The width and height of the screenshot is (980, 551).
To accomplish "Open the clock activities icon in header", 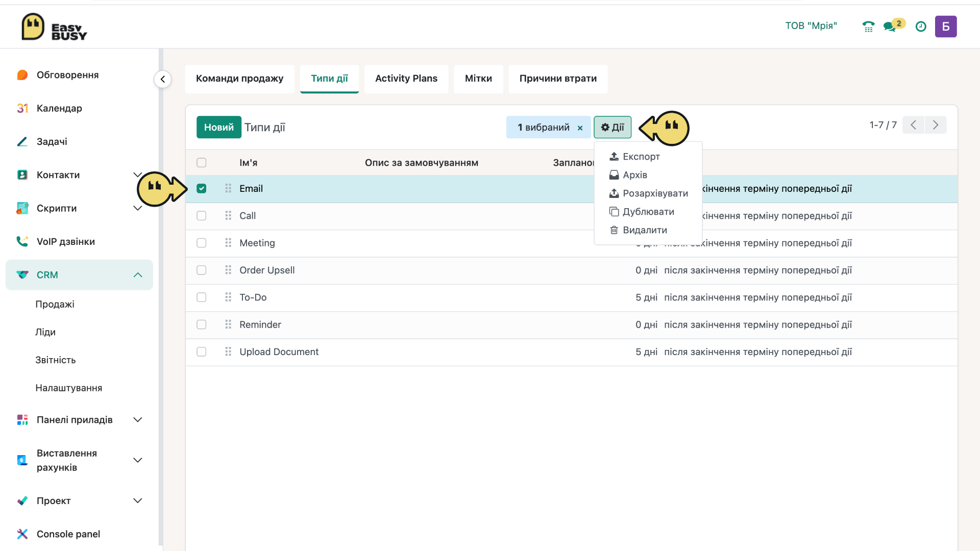I will point(921,27).
